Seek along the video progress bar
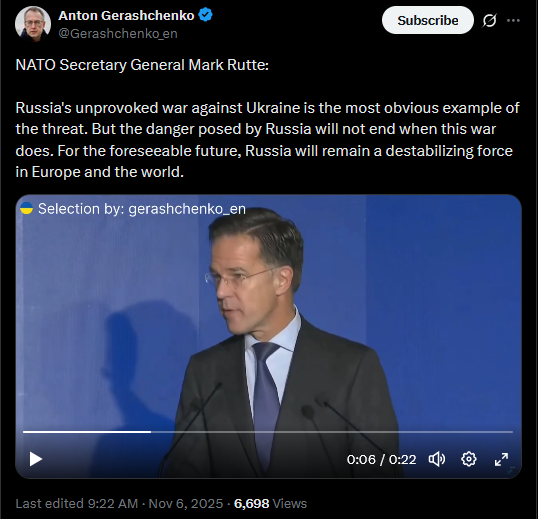 click(x=268, y=432)
